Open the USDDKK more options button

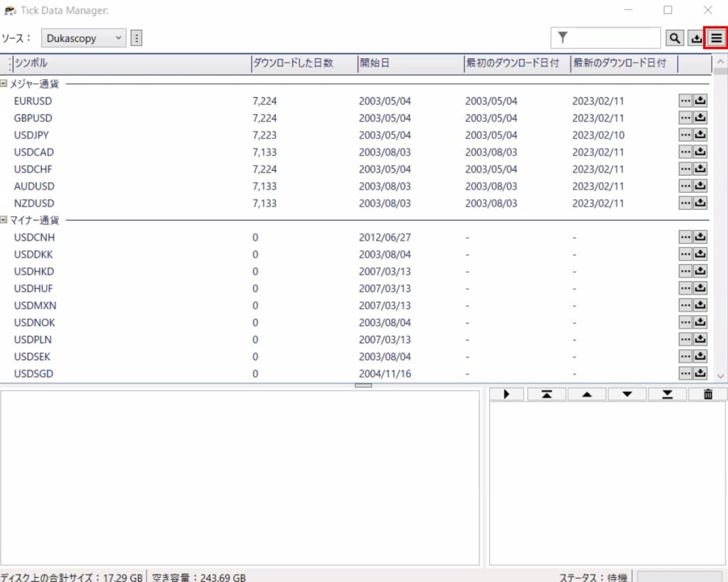686,254
